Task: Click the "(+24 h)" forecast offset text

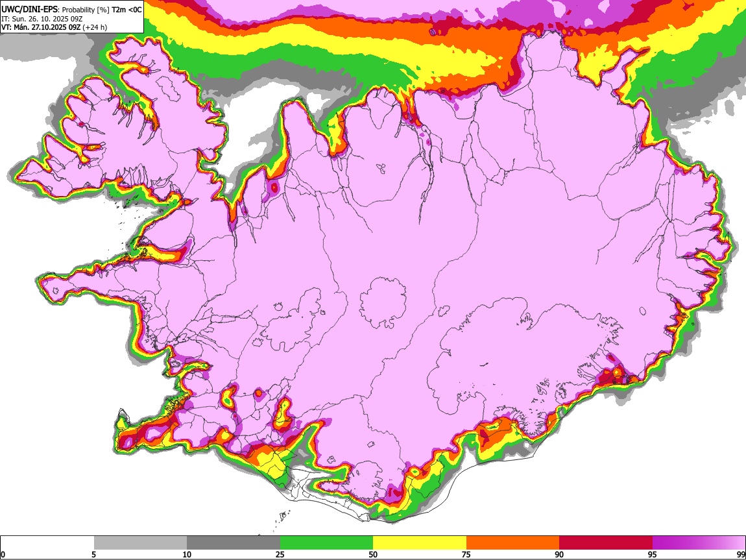Action: click(95, 27)
